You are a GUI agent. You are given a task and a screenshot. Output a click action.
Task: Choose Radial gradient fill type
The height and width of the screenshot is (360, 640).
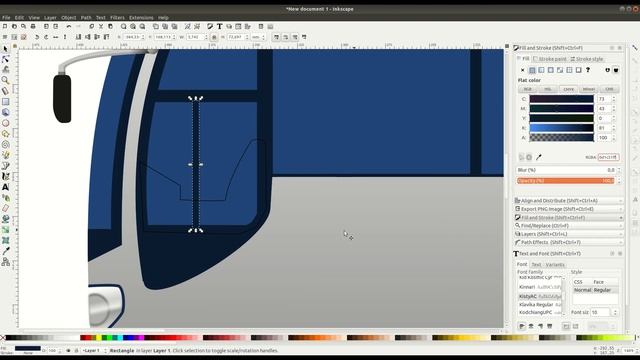[x=551, y=70]
